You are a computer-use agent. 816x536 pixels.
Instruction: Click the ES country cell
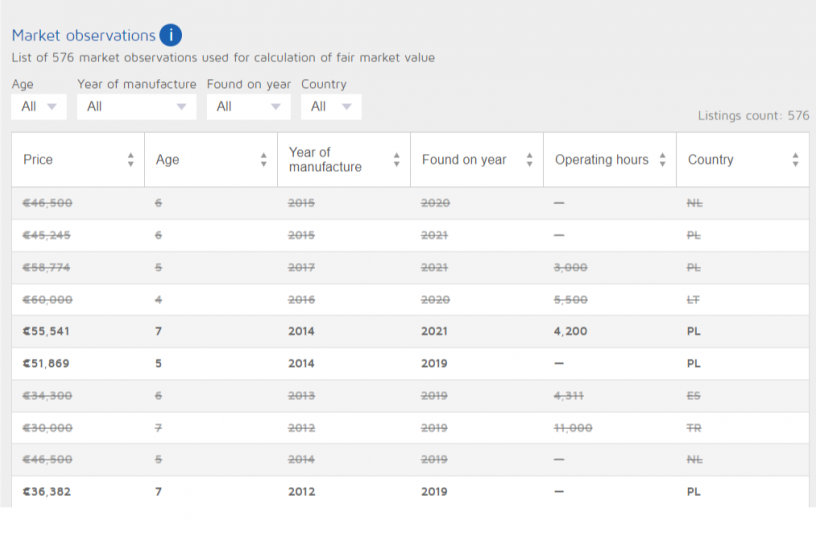point(693,396)
